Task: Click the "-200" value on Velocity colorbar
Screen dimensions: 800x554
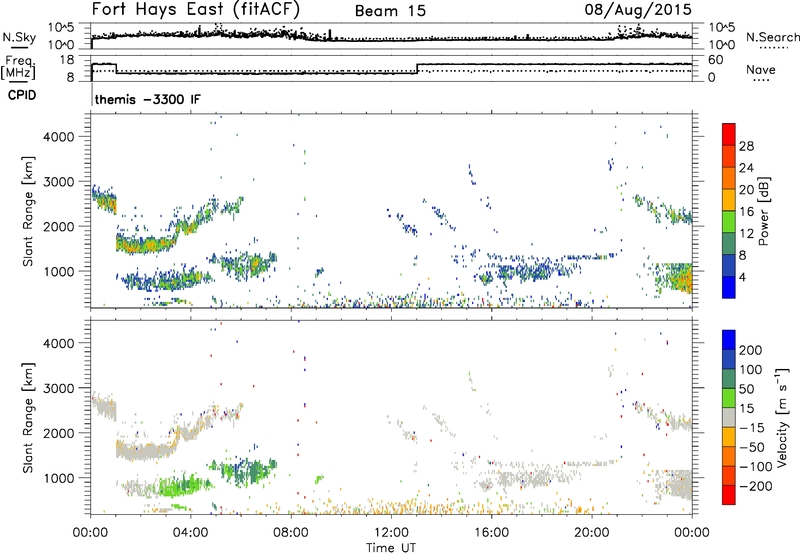Action: pyautogui.click(x=754, y=486)
